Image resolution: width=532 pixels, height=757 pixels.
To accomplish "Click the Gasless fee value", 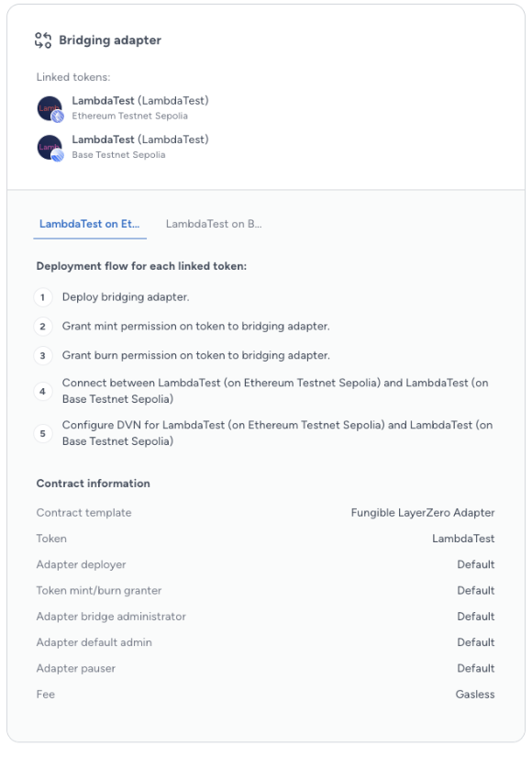I will tap(475, 695).
